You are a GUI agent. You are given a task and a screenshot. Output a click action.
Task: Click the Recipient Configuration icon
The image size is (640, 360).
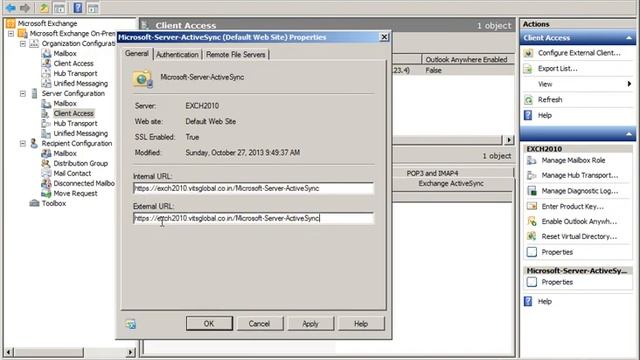(x=35, y=143)
